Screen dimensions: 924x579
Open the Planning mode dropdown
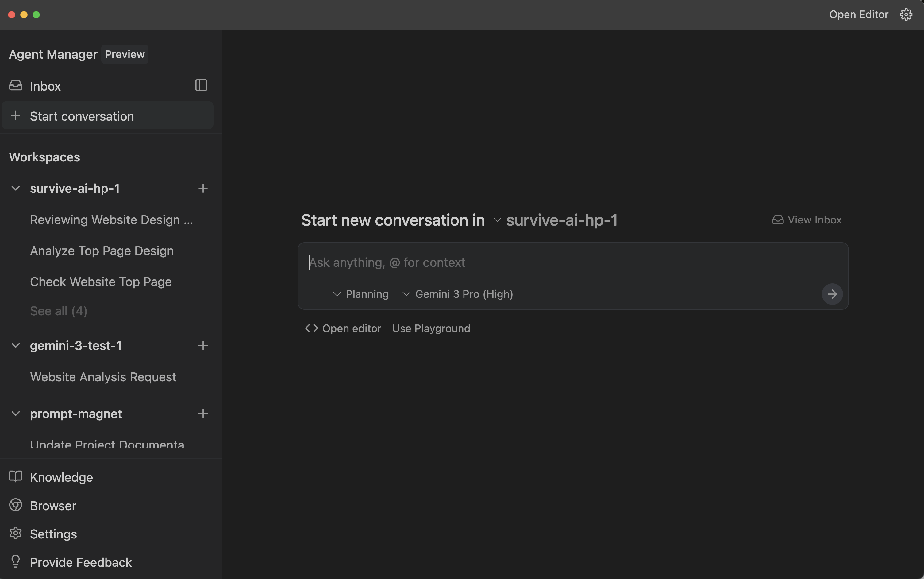click(361, 294)
